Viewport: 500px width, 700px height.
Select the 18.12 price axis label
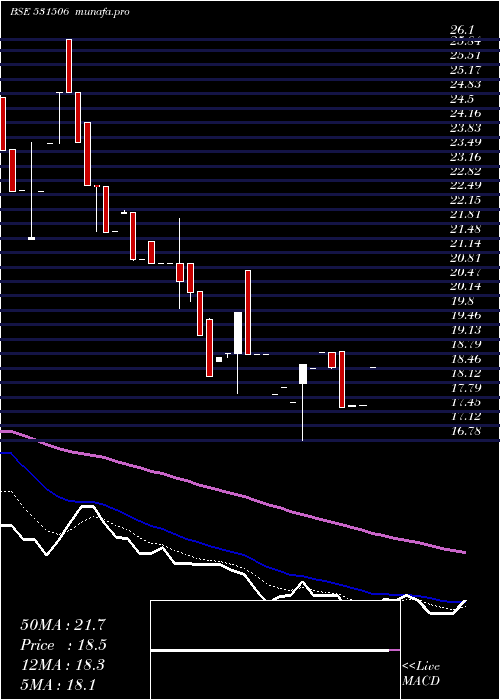(466, 374)
